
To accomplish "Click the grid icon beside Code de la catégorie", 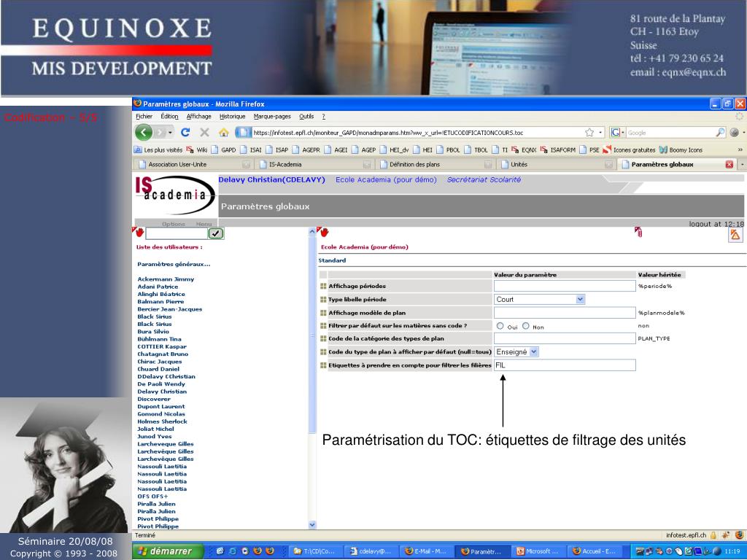I will click(323, 338).
